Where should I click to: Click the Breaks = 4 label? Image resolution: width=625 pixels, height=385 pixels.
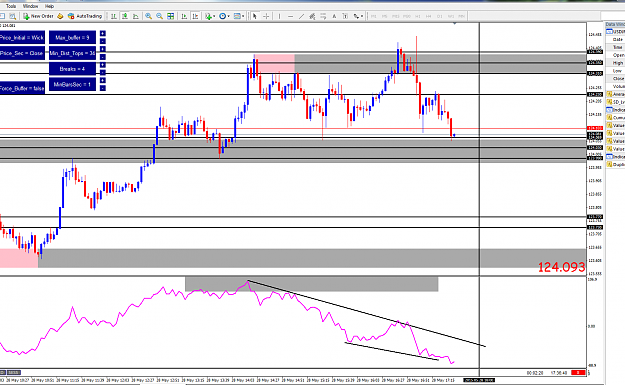coord(72,69)
